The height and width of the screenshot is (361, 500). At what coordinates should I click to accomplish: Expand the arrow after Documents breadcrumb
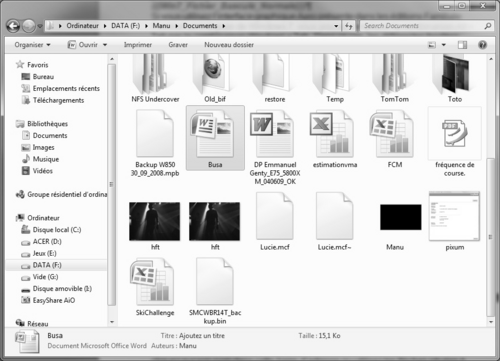[224, 26]
